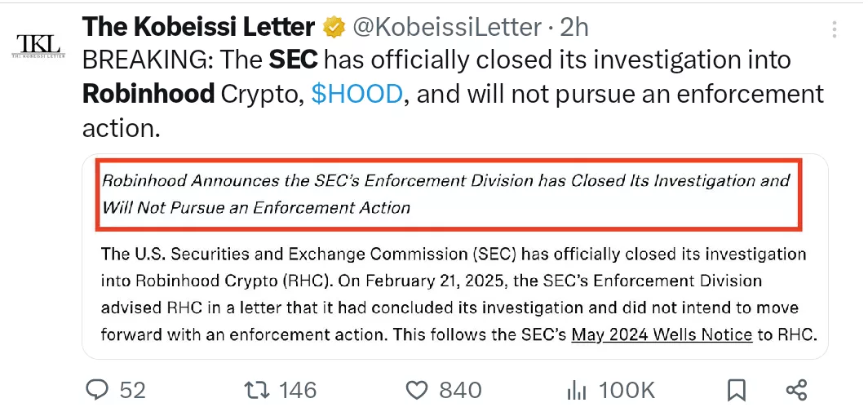Image resolution: width=868 pixels, height=416 pixels.
Task: Click the @KobeissiLetter handle
Action: [x=447, y=27]
